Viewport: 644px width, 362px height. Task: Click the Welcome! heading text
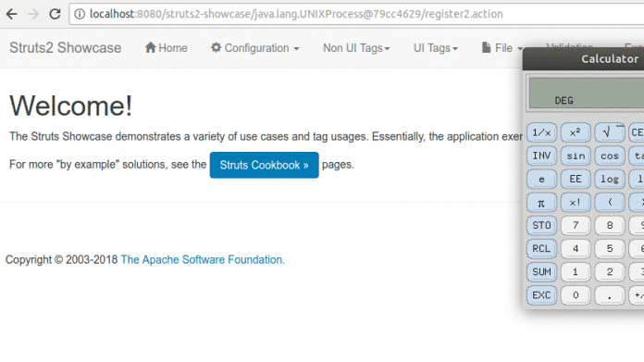70,106
